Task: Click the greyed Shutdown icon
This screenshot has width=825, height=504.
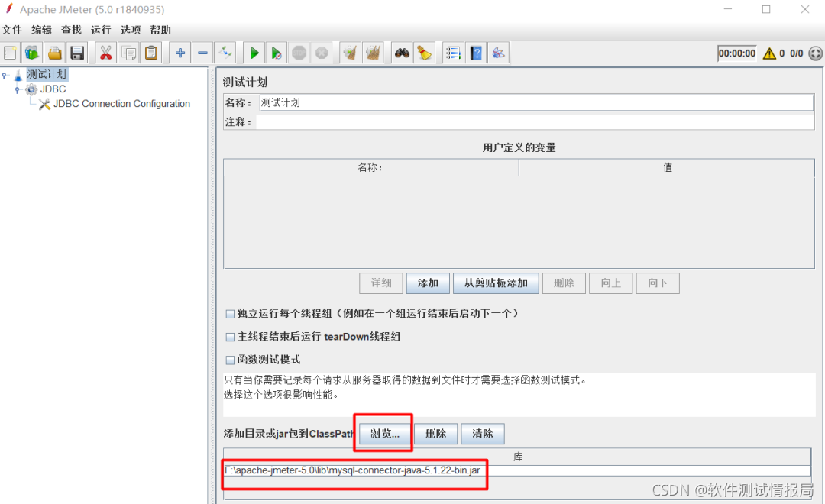Action: click(322, 53)
